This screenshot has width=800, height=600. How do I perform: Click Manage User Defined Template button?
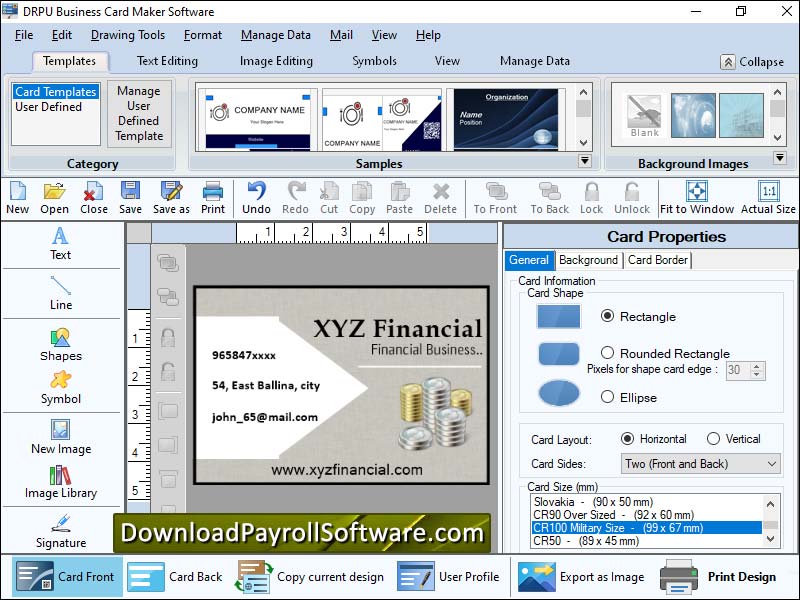click(139, 113)
